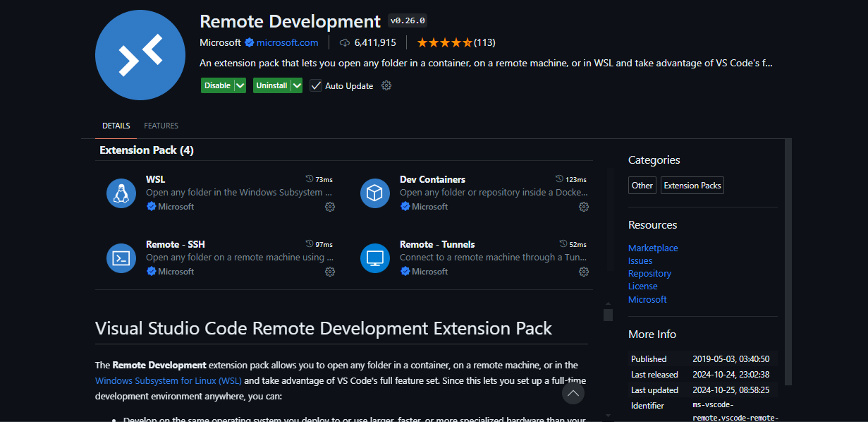The height and width of the screenshot is (422, 868).
Task: Click the WSL 73ms activation time icon
Action: tap(310, 179)
